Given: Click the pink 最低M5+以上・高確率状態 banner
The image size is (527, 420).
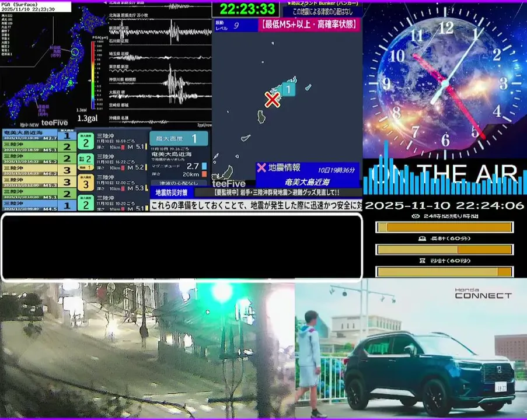Looking at the screenshot, I should (x=309, y=25).
